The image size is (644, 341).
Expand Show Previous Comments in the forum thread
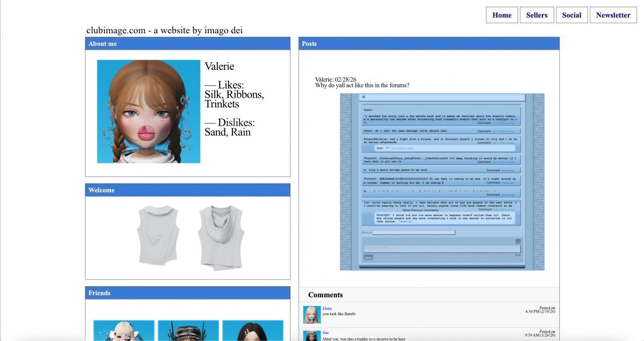(x=421, y=209)
